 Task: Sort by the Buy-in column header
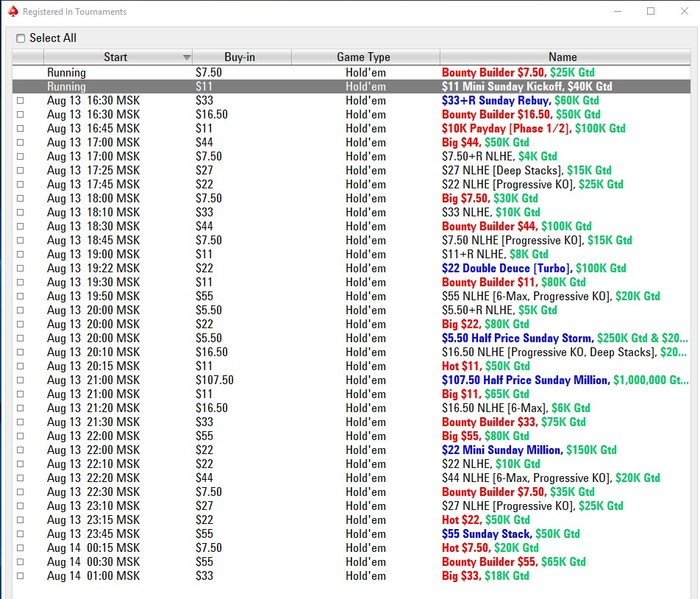click(242, 57)
